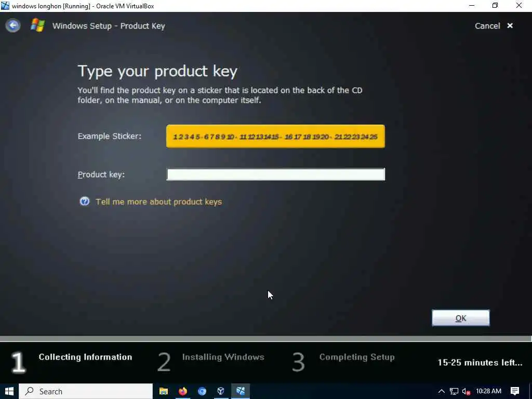Launch Firefox from the taskbar
Screen dimensions: 532x399
click(183, 391)
